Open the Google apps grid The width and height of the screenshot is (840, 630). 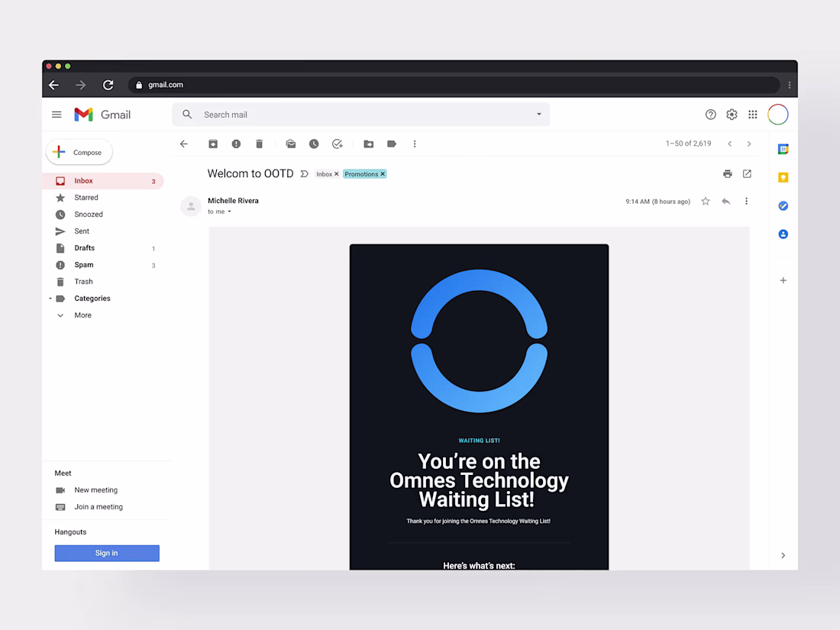coord(753,115)
